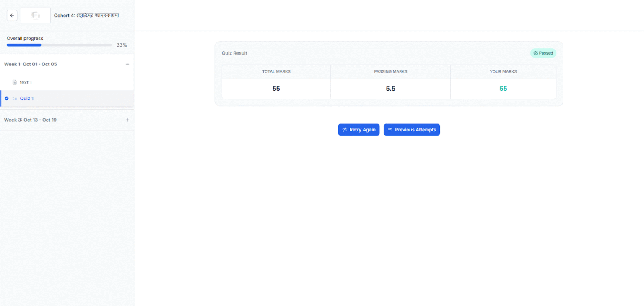
Task: Click the Passed status badge
Action: click(x=543, y=53)
